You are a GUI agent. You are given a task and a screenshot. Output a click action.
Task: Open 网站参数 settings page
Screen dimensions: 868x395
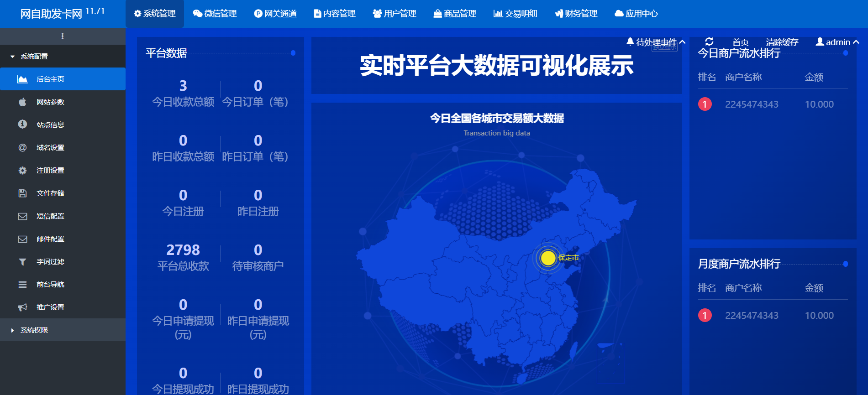pyautogui.click(x=63, y=102)
